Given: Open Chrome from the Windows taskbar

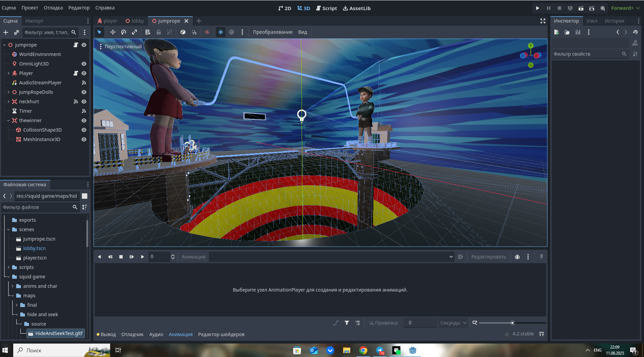Looking at the screenshot, I should (x=363, y=350).
